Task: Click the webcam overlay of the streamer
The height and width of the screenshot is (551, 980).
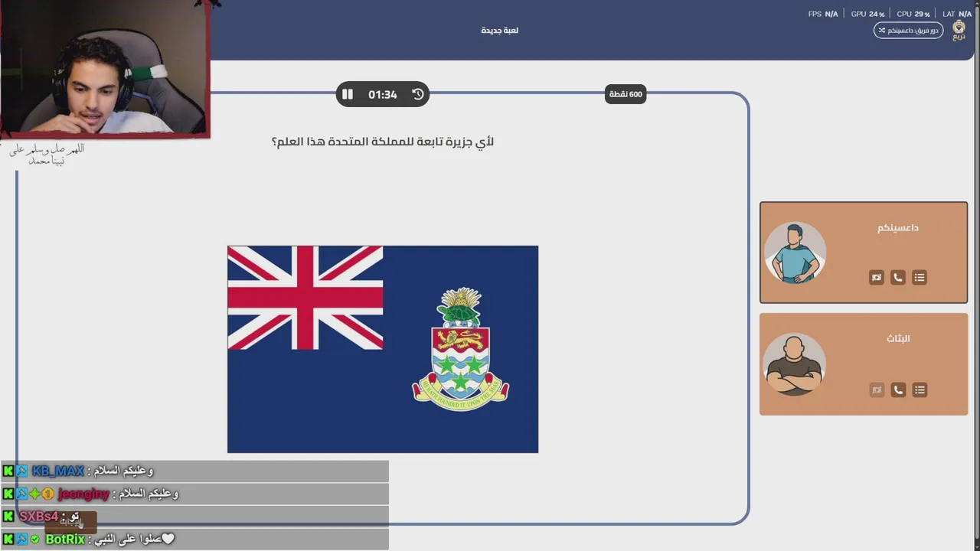Action: click(104, 69)
